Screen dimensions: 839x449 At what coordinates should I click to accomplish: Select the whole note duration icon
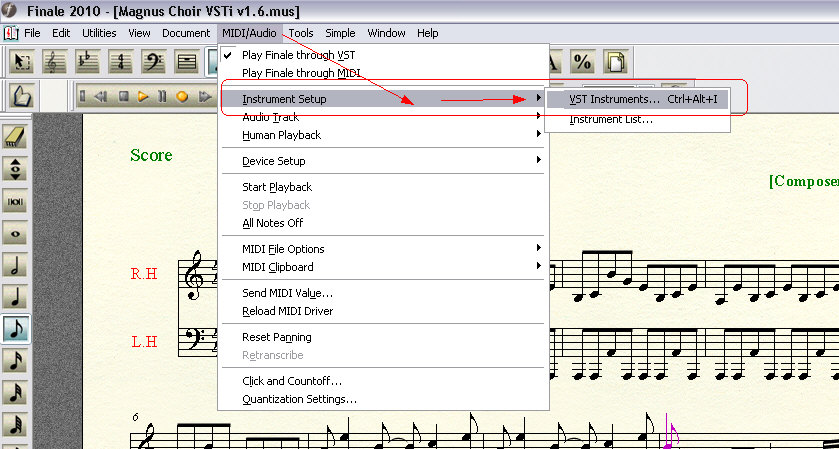(x=16, y=233)
